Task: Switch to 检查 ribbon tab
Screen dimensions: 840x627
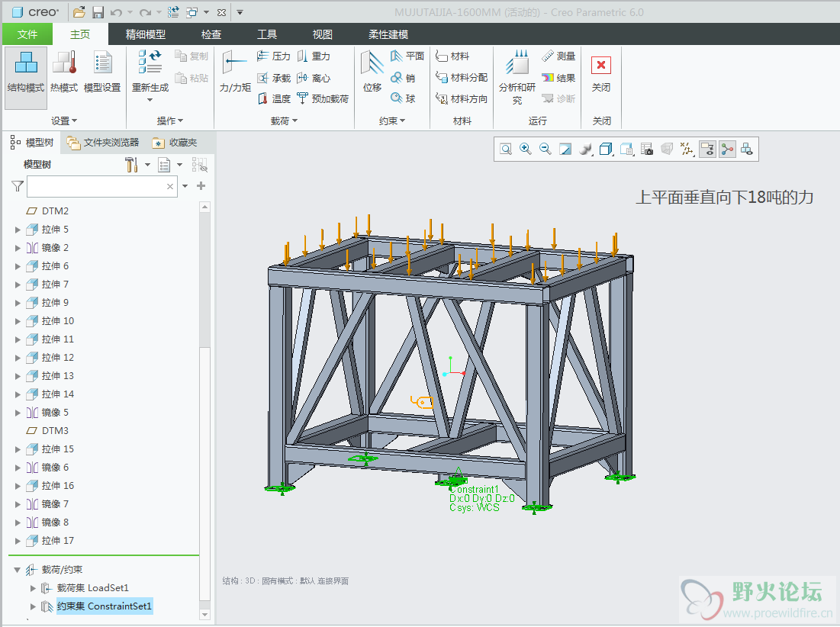Action: click(211, 34)
